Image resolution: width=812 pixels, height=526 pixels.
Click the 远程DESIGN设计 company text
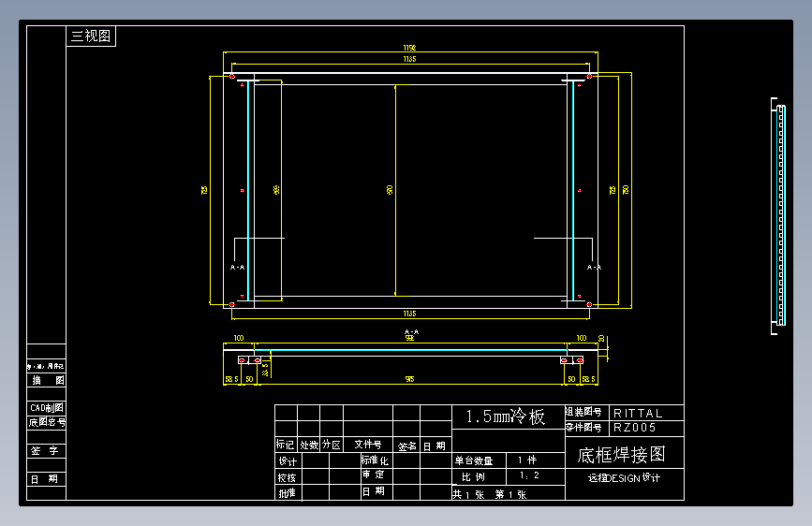click(624, 478)
